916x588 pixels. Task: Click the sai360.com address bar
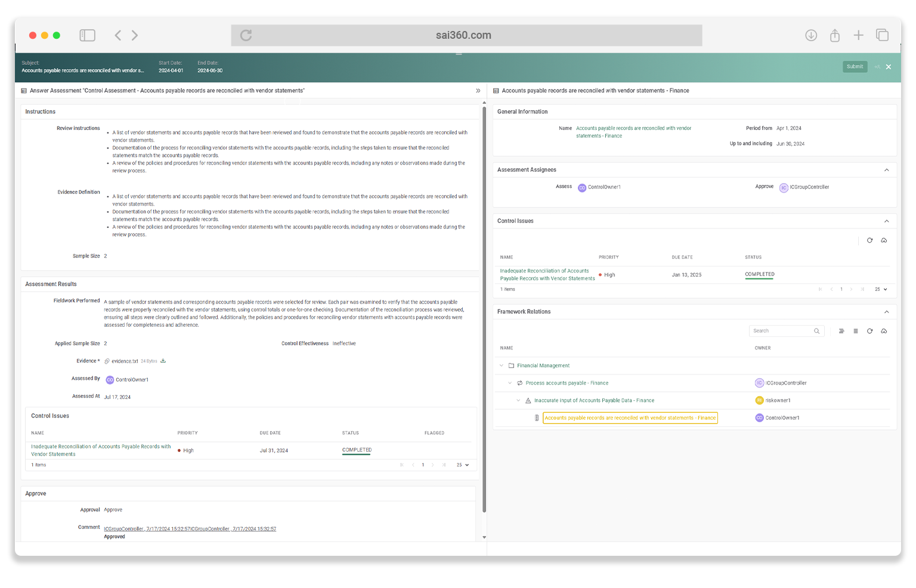coord(466,35)
